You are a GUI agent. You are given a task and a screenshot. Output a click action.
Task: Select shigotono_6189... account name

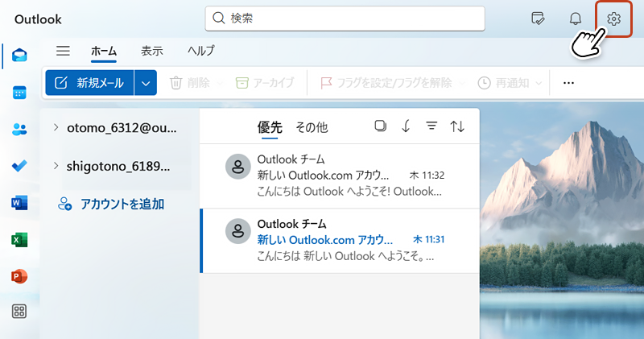click(x=118, y=167)
